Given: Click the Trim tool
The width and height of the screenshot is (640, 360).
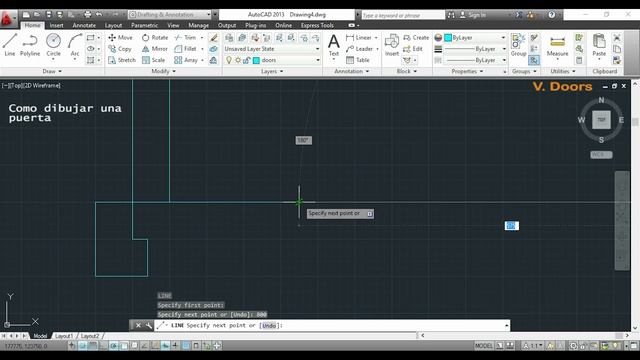Looking at the screenshot, I should (x=185, y=38).
